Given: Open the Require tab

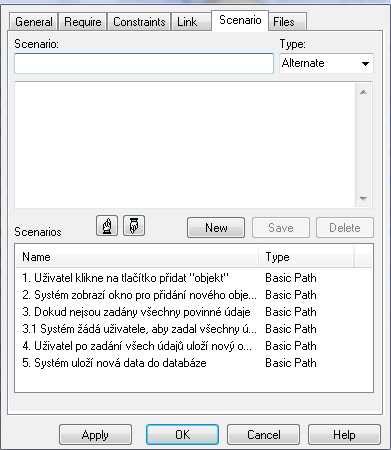Looking at the screenshot, I should [83, 22].
